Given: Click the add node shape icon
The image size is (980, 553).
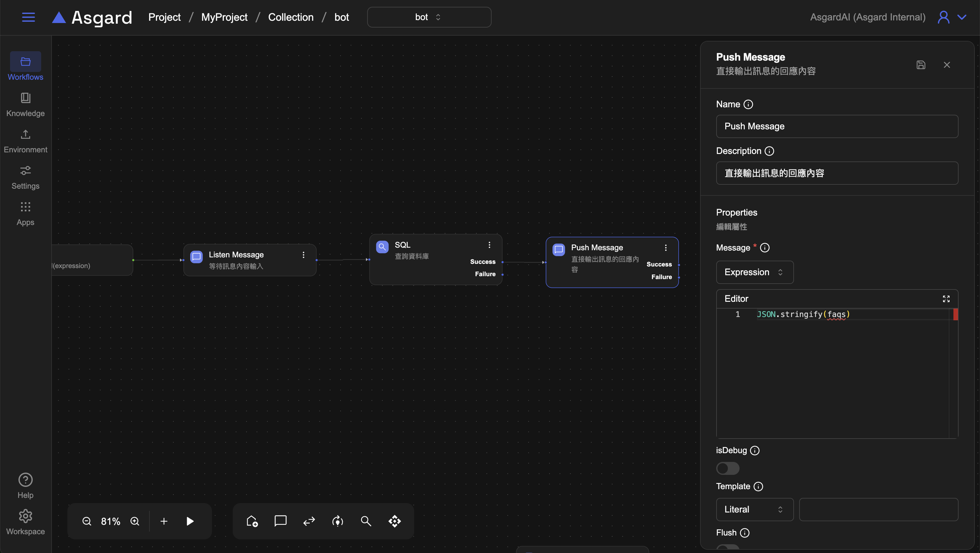Looking at the screenshot, I should point(252,521).
